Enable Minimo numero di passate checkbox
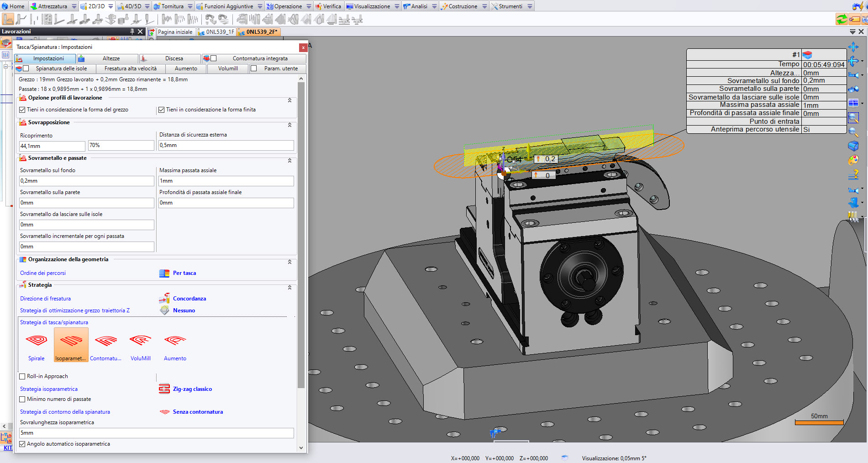Image resolution: width=868 pixels, height=463 pixels. (22, 400)
